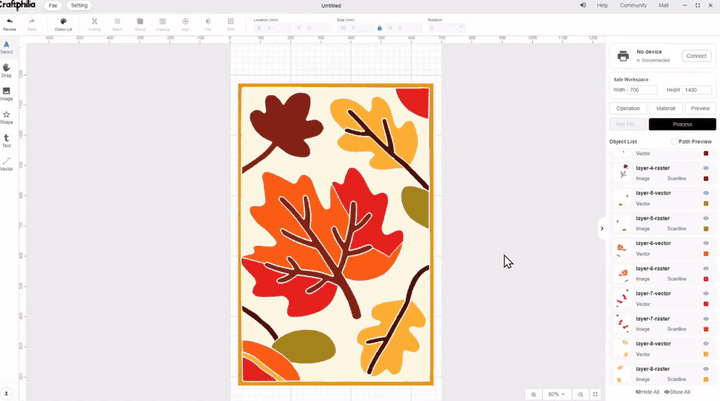Click the Redo arrow icon
The width and height of the screenshot is (720, 401).
click(x=32, y=22)
